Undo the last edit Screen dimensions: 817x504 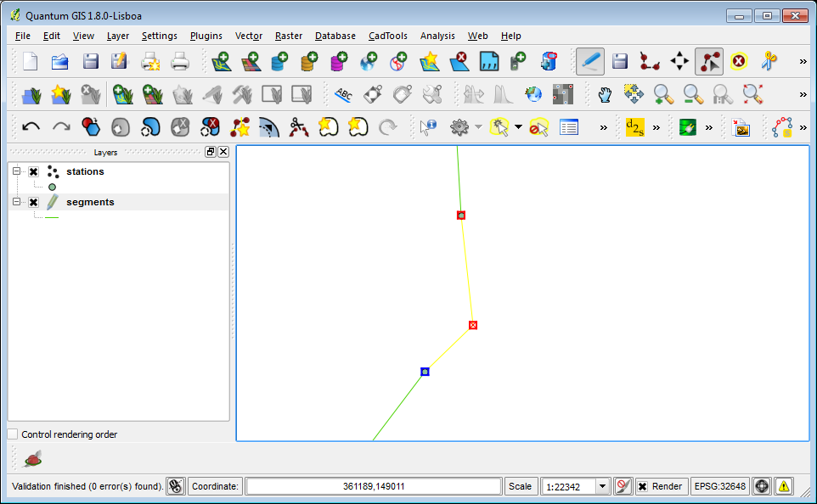click(x=31, y=126)
